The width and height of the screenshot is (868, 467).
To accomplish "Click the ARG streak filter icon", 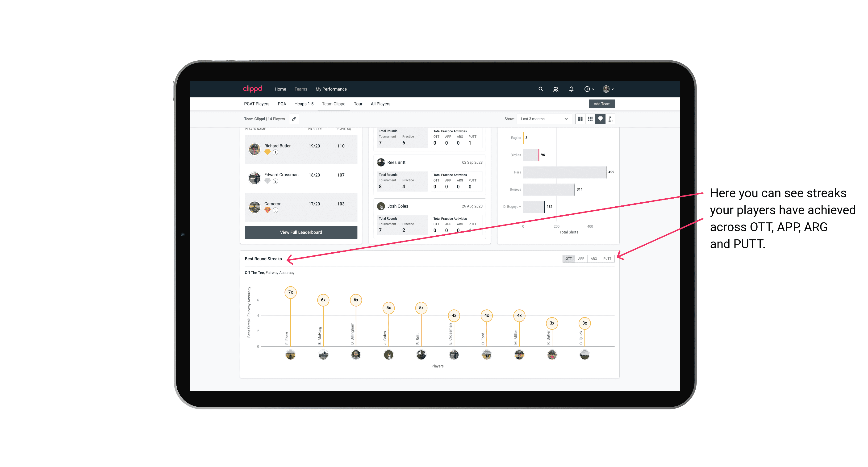I will click(x=594, y=259).
